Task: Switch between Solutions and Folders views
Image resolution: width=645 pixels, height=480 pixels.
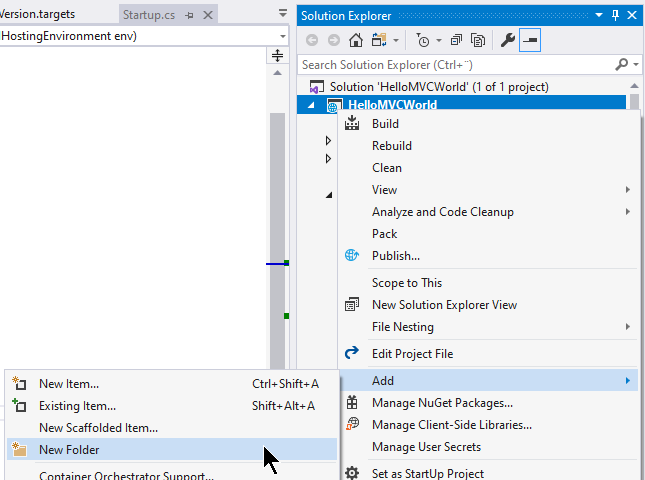Action: [379, 40]
